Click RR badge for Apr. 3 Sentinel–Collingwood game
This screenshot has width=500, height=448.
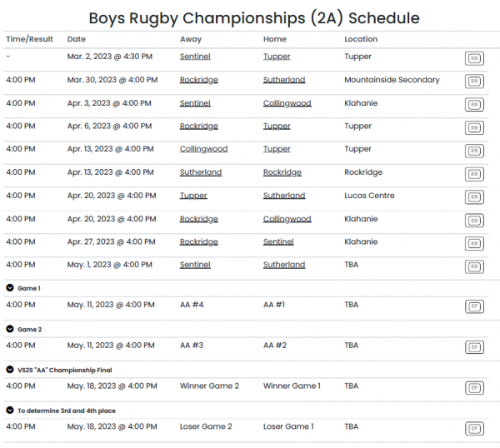click(x=474, y=105)
